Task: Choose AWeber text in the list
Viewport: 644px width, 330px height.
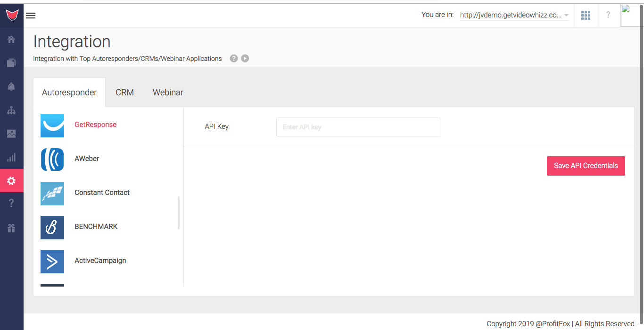Action: 87,159
